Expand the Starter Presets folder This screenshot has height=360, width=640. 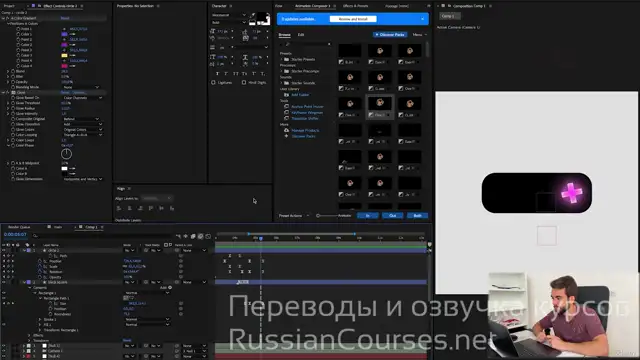tap(281, 60)
